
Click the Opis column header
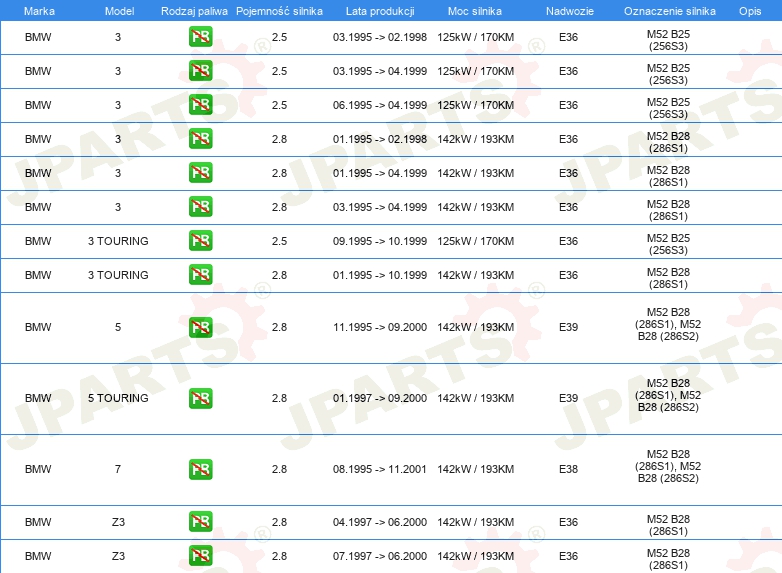pyautogui.click(x=750, y=11)
